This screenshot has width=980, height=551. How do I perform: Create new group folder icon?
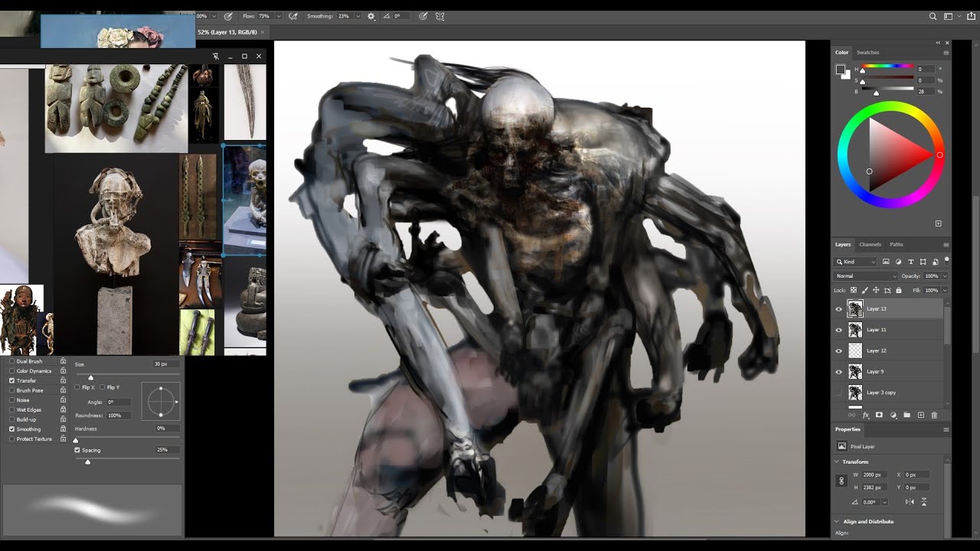906,415
